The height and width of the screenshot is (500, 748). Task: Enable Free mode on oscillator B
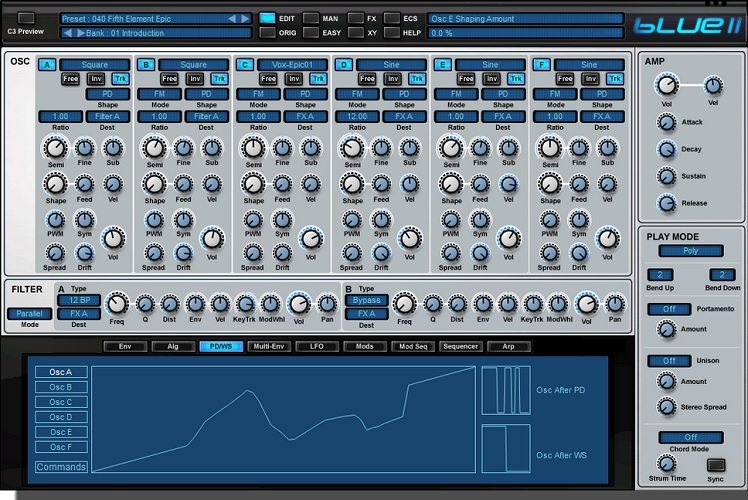[169, 78]
